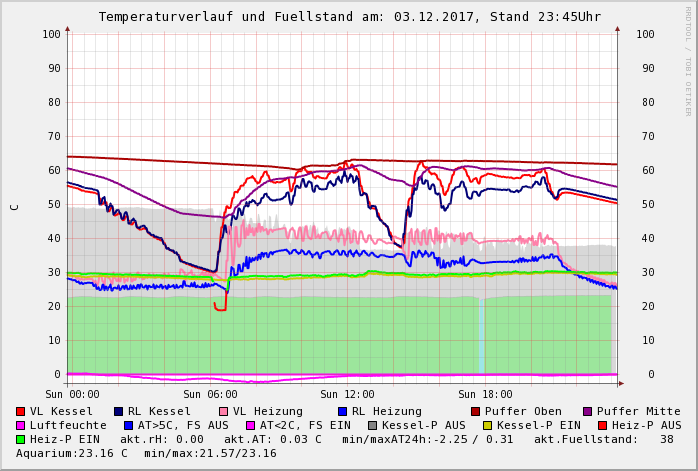Viewport: 698px width, 471px height.
Task: Click the Sun 06:00 time axis label
Action: click(210, 394)
